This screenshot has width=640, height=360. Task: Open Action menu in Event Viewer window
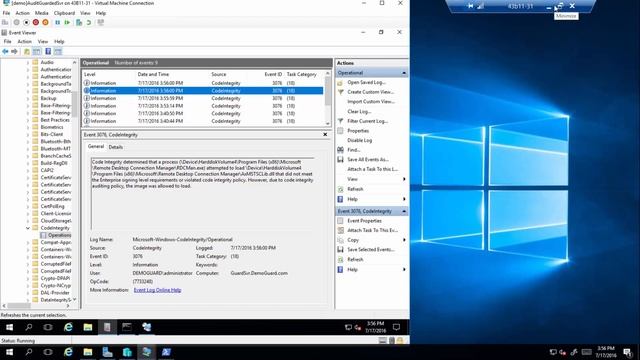point(24,42)
